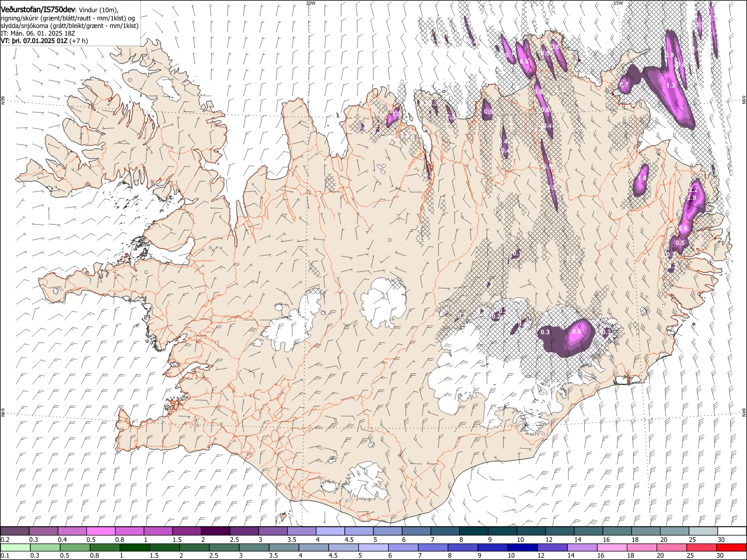The width and height of the screenshot is (747, 560).
Task: Click the red-pink swatch right of 25 in the lower legend
Action: pos(701,547)
